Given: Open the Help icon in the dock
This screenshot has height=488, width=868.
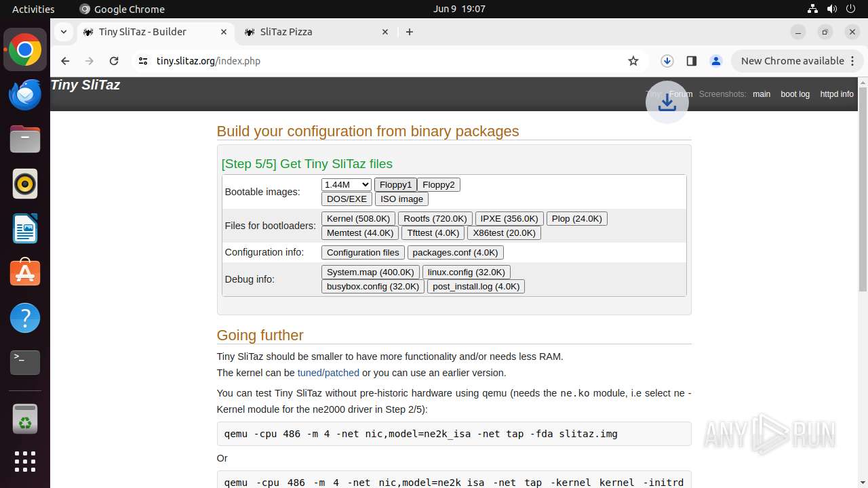Looking at the screenshot, I should [x=25, y=318].
